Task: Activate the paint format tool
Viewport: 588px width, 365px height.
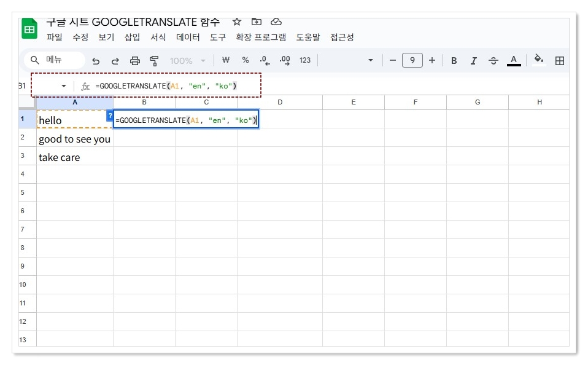Action: [154, 60]
